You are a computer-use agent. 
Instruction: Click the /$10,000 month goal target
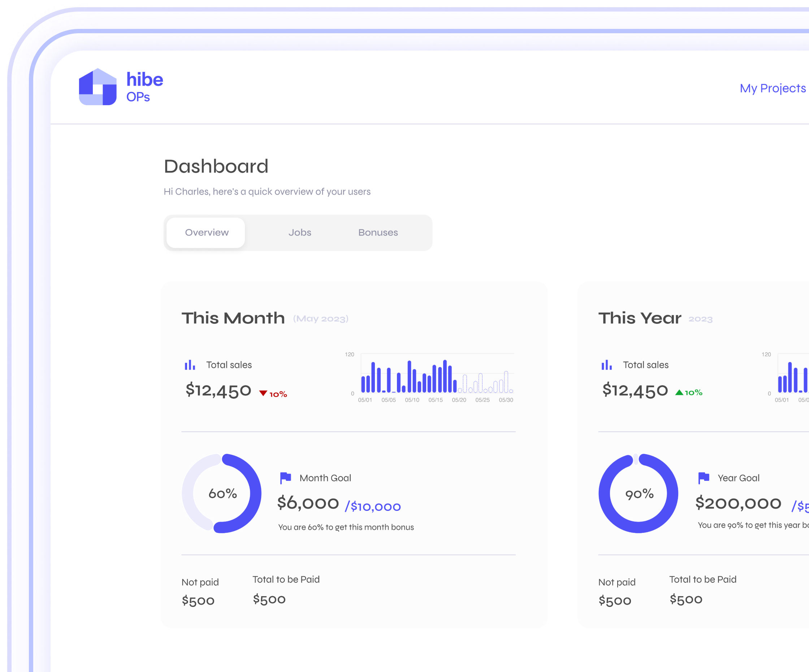pos(373,506)
